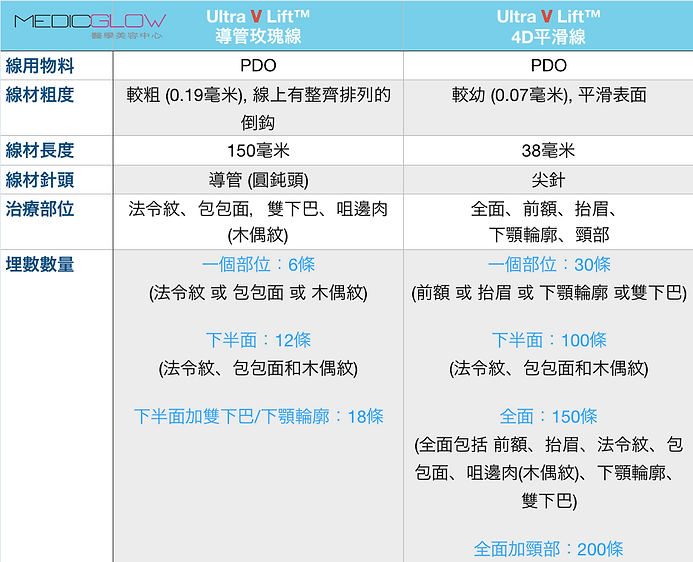The width and height of the screenshot is (693, 562).
Task: Click blue 全面：150條 text
Action: (x=548, y=416)
